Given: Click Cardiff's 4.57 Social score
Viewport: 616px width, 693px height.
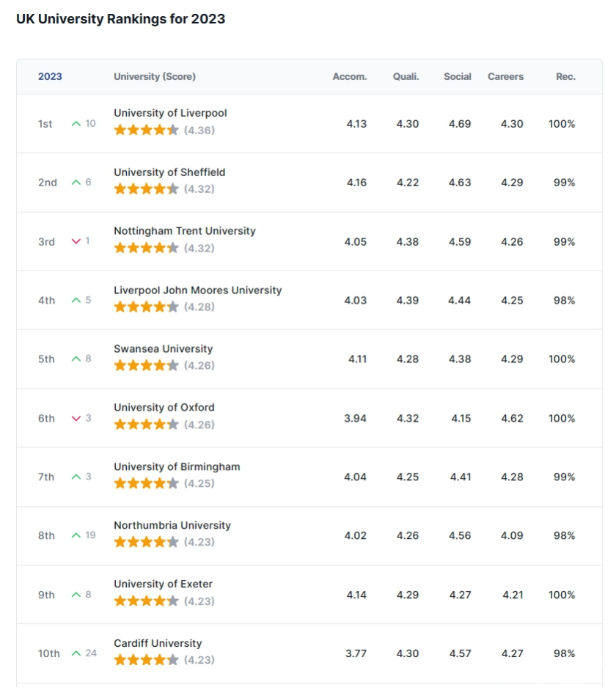Looking at the screenshot, I should [x=460, y=653].
